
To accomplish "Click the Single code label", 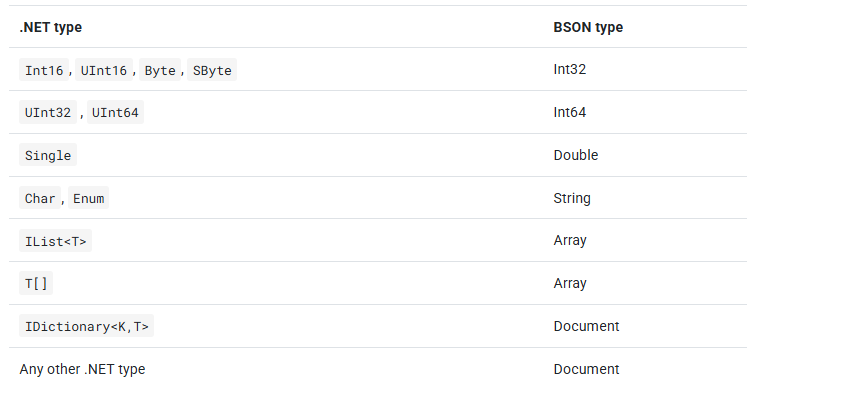I will (x=48, y=155).
